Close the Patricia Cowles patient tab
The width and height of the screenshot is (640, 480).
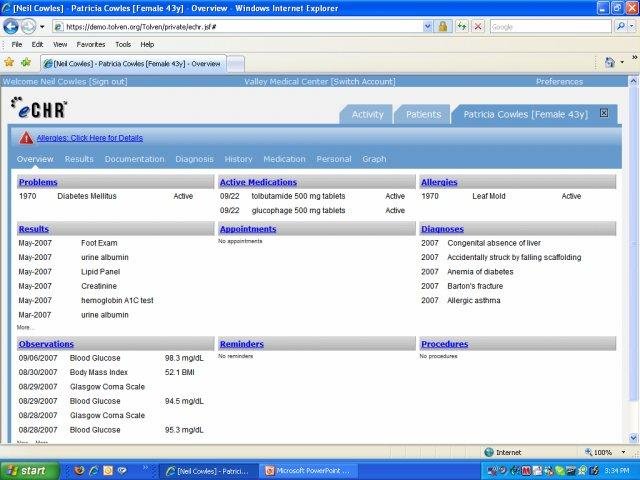click(x=603, y=113)
